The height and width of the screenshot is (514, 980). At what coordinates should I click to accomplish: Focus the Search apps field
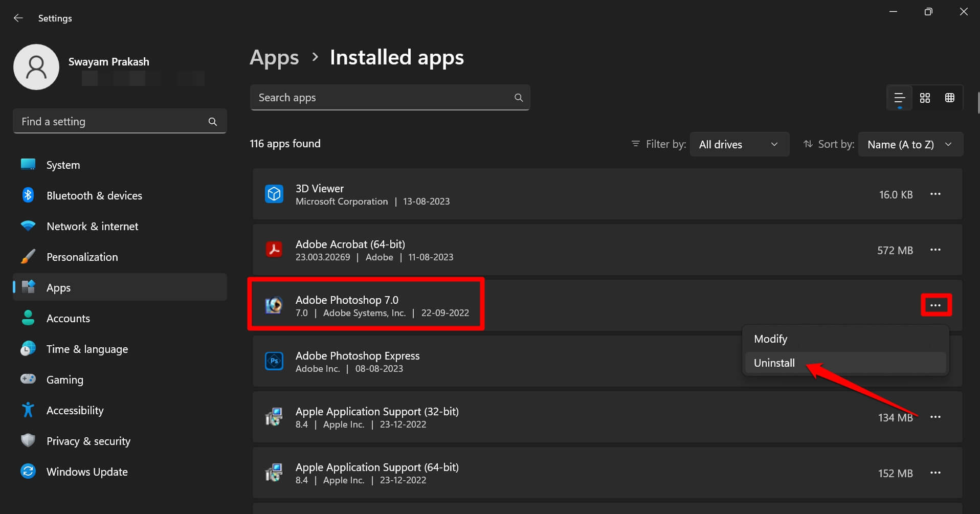pos(390,98)
